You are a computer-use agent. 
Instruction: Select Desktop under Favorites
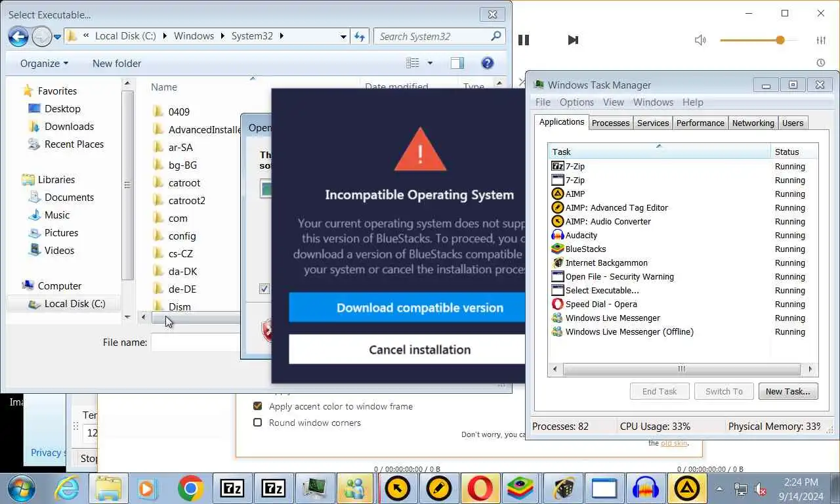point(62,109)
